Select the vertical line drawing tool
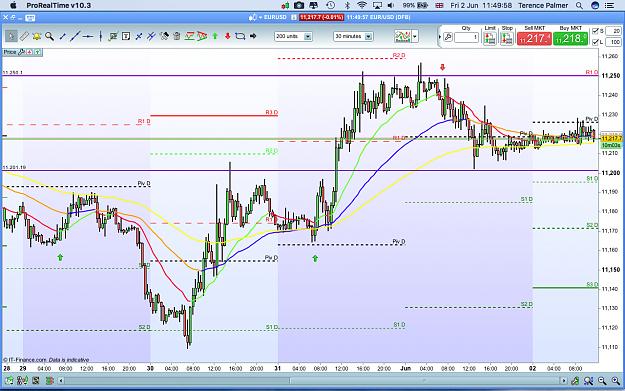Screen dimensions: 625x391 (100, 36)
